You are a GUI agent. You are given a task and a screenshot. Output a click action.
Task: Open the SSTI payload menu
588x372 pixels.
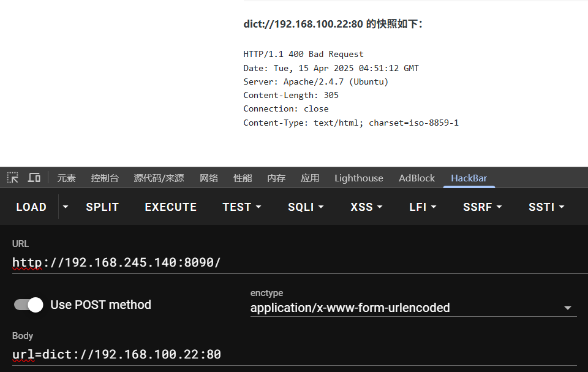[546, 207]
